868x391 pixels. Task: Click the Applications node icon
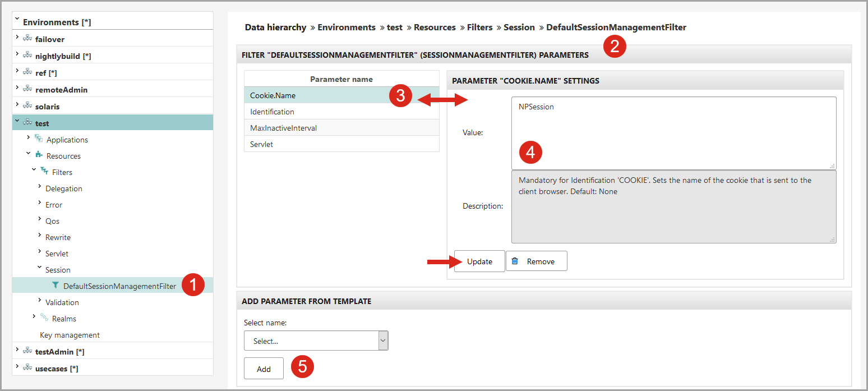(x=38, y=139)
